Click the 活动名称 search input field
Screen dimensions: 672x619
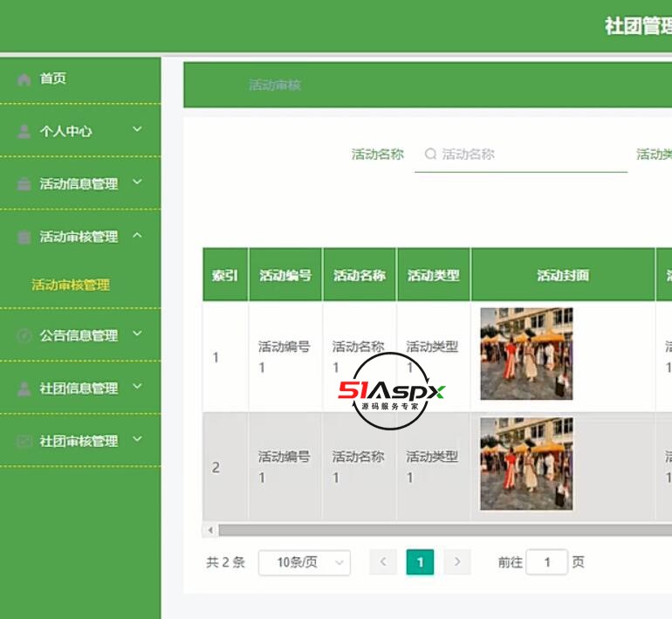(521, 155)
